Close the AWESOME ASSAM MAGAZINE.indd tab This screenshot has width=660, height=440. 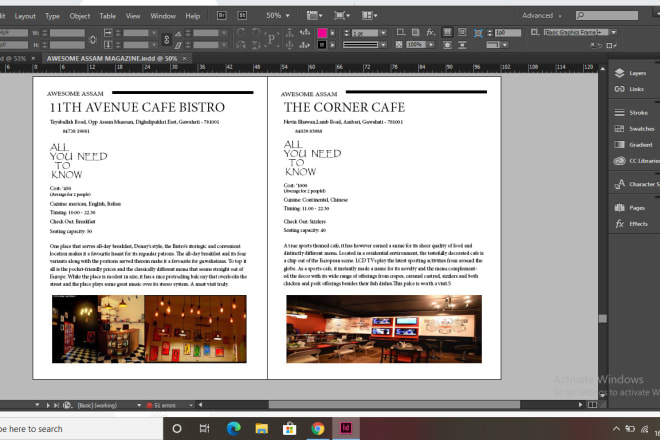pyautogui.click(x=184, y=59)
